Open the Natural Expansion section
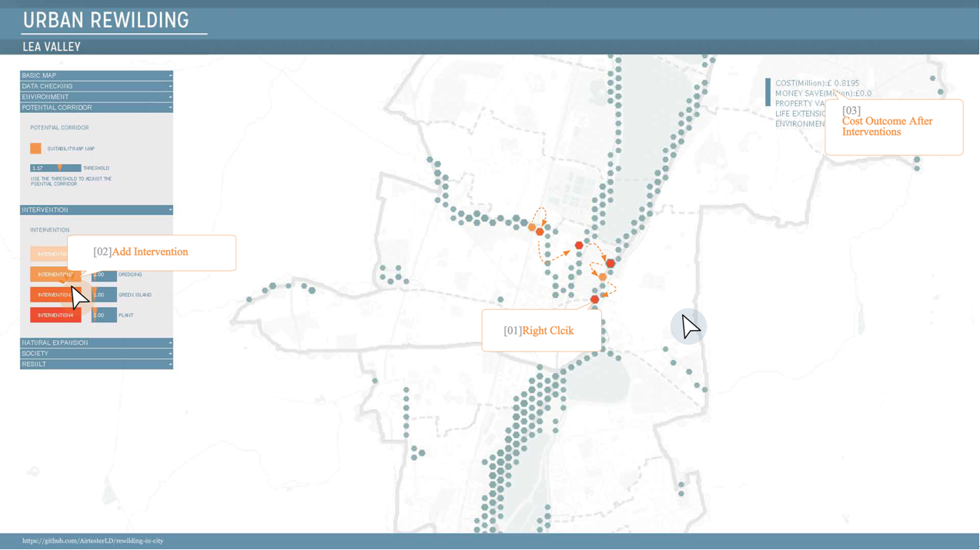980x550 pixels. 96,343
